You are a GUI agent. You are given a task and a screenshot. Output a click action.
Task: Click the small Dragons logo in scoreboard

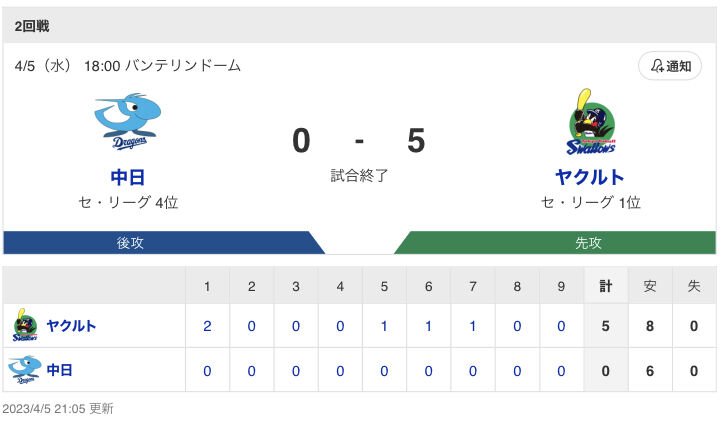[x=25, y=369]
